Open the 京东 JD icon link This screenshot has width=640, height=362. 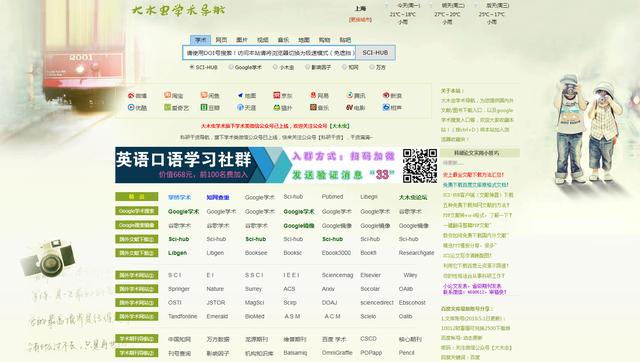pyautogui.click(x=283, y=95)
